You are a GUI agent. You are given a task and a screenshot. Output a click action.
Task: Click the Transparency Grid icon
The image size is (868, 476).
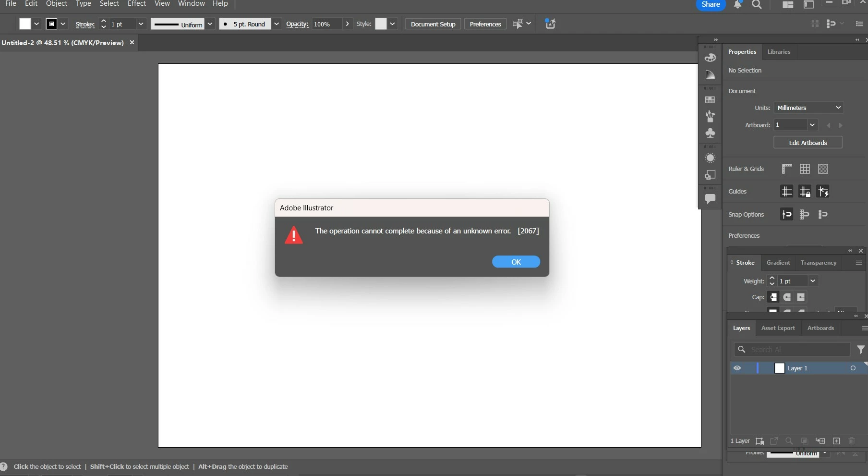point(823,169)
